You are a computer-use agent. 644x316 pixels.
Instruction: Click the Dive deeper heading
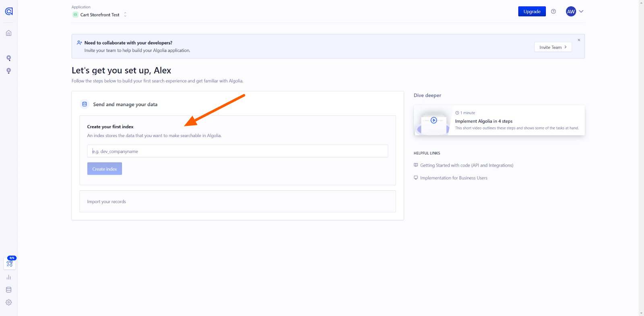(x=427, y=96)
